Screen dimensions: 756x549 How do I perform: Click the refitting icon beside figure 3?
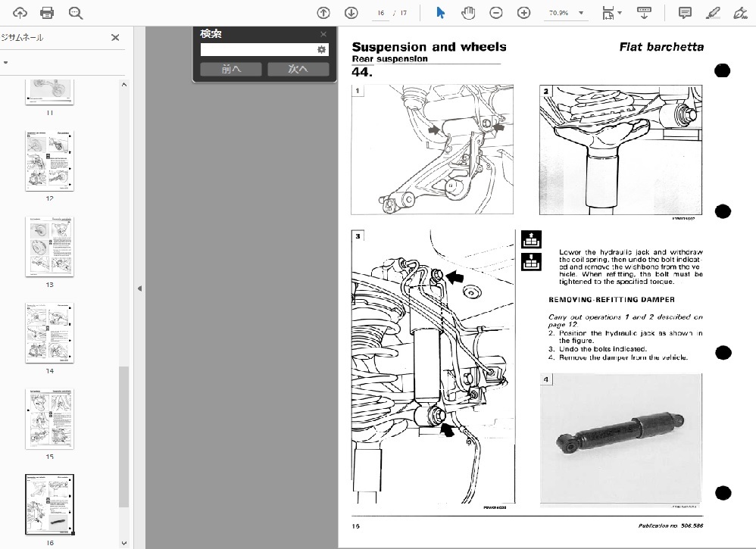[531, 262]
